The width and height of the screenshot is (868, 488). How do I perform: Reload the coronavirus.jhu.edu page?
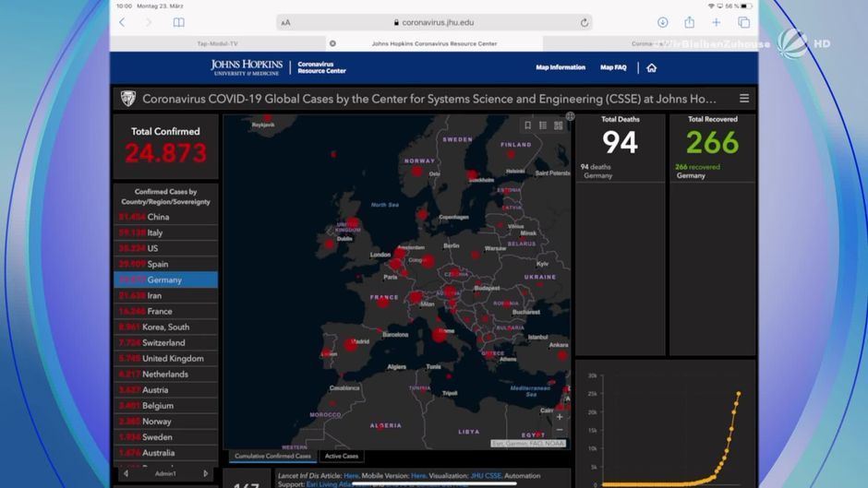[584, 23]
